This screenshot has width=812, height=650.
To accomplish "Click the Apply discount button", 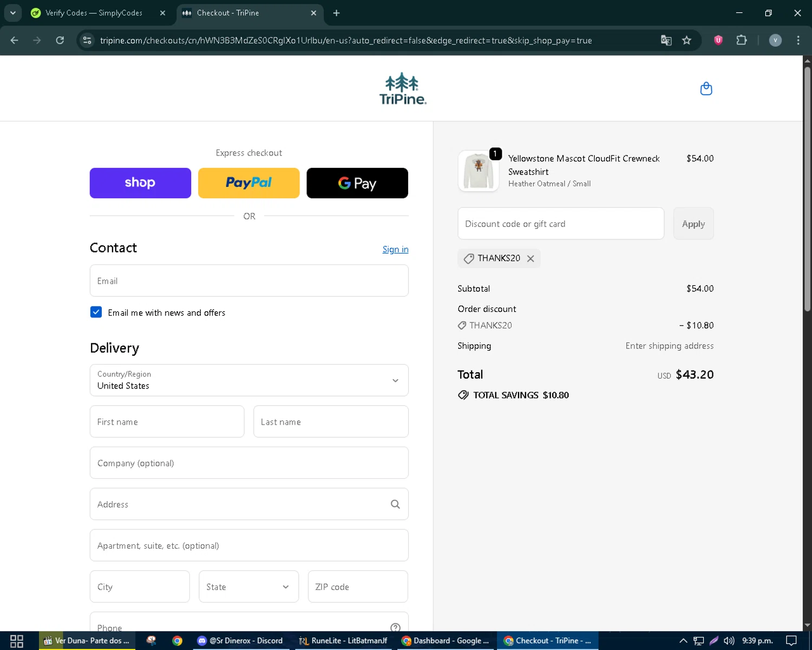I will click(x=693, y=224).
